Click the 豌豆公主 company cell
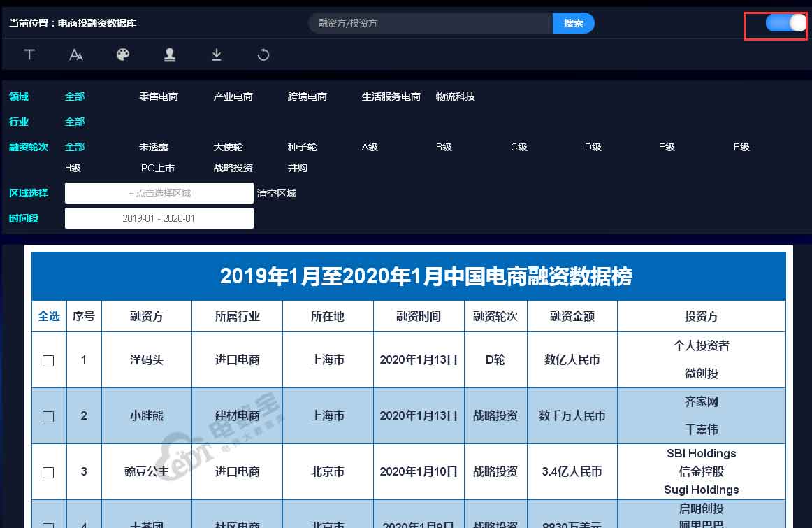This screenshot has width=812, height=528. pyautogui.click(x=147, y=471)
